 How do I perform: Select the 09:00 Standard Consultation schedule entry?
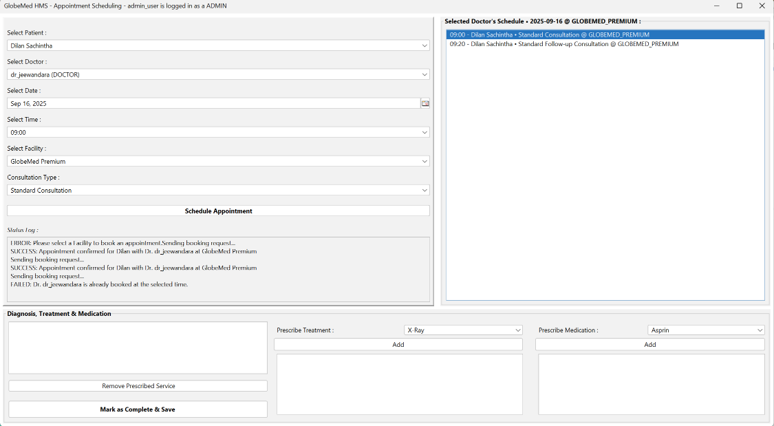605,35
